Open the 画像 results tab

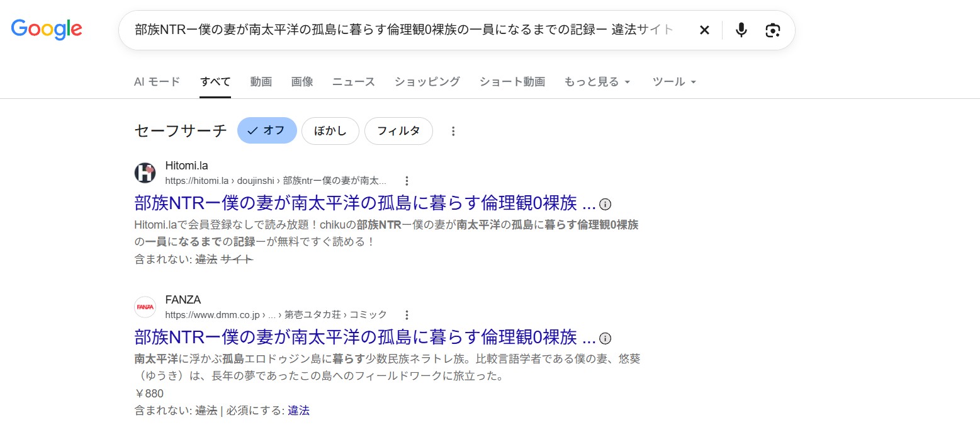point(302,81)
